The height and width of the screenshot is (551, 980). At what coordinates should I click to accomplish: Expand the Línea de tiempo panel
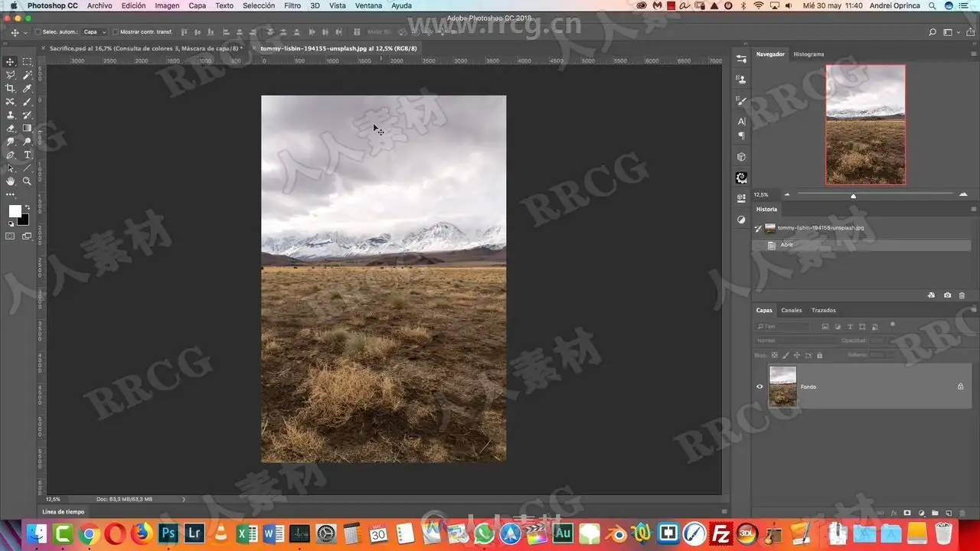(x=64, y=512)
